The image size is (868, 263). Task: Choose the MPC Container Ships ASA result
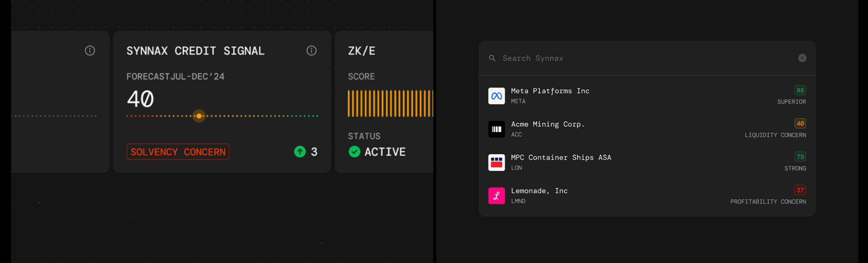(x=561, y=158)
